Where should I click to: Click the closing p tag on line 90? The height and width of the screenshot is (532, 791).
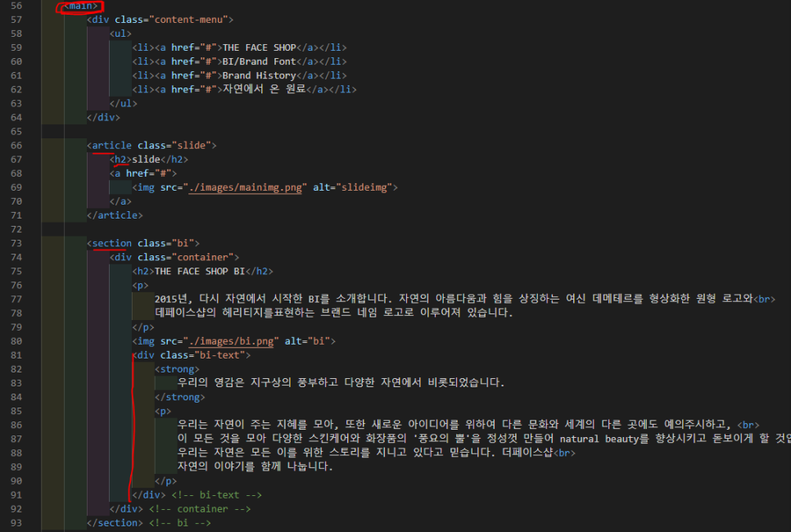(x=166, y=481)
